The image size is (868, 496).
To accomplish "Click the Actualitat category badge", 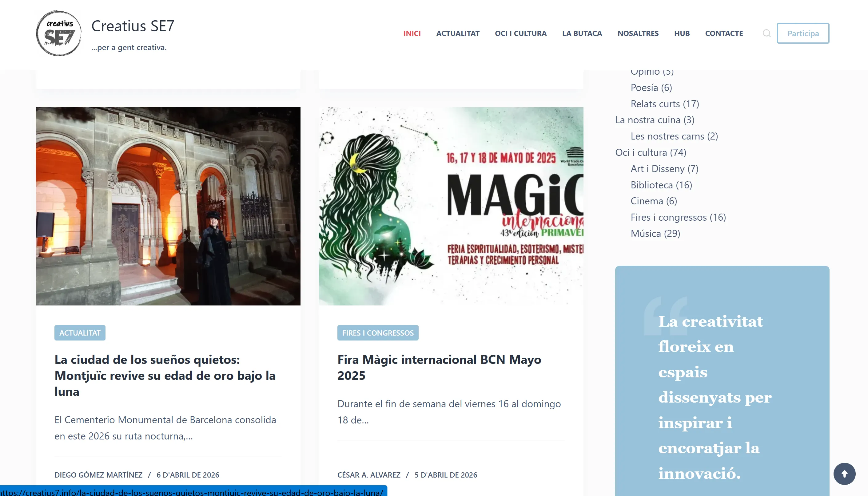I will point(80,333).
